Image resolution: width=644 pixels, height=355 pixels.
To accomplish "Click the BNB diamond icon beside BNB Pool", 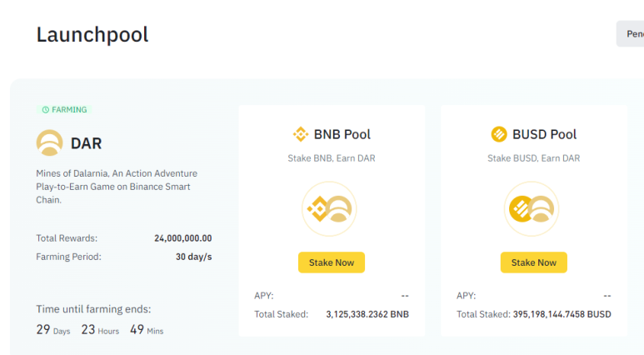I will point(301,134).
